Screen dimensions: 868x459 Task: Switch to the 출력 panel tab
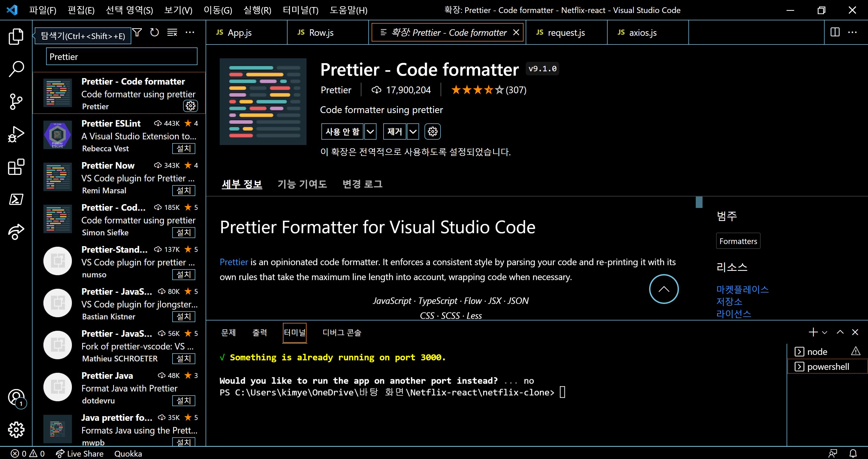[x=260, y=332]
